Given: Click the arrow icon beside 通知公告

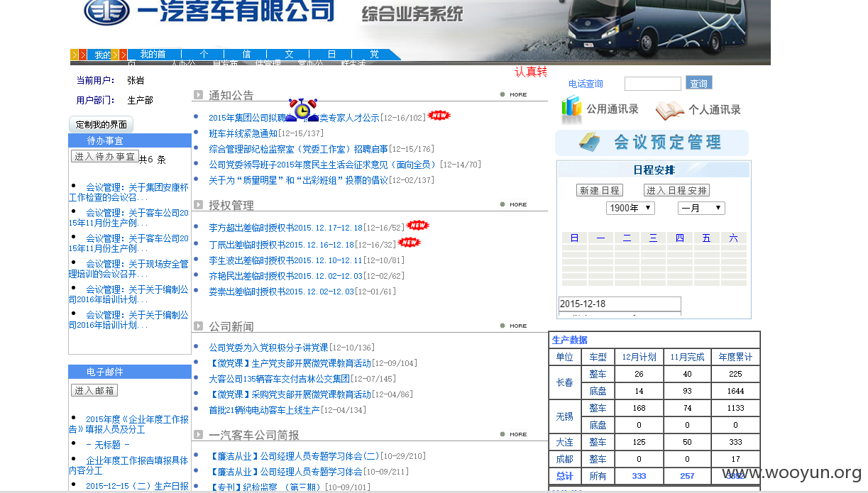Looking at the screenshot, I should pyautogui.click(x=198, y=94).
